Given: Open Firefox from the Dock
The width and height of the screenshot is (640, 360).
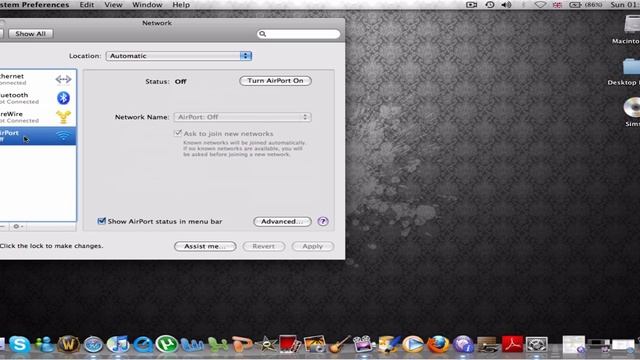Looking at the screenshot, I should 438,344.
